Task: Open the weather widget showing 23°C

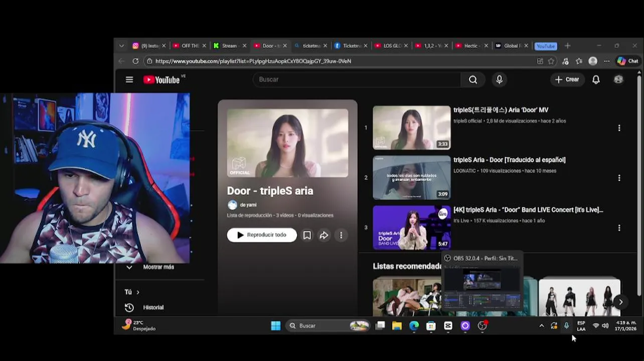Action: 139,326
